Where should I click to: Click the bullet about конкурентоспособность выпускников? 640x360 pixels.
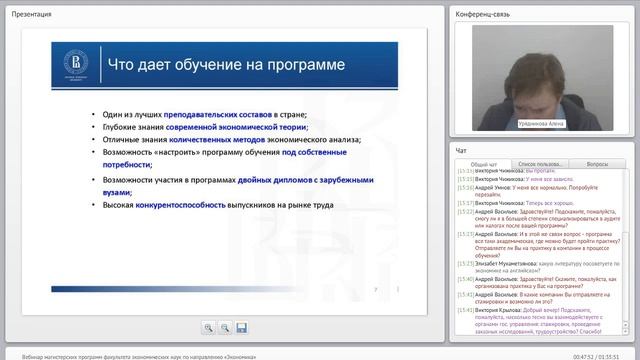218,205
